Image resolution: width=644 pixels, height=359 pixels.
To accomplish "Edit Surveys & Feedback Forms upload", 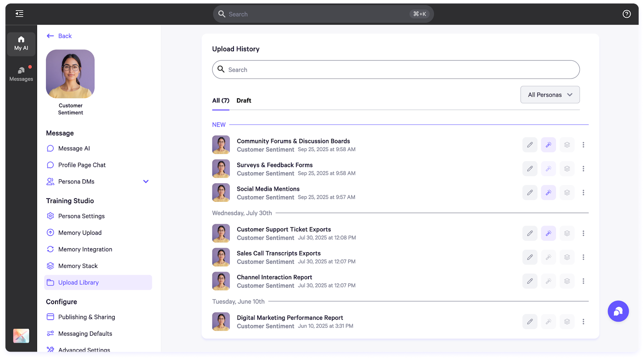I will pos(530,168).
